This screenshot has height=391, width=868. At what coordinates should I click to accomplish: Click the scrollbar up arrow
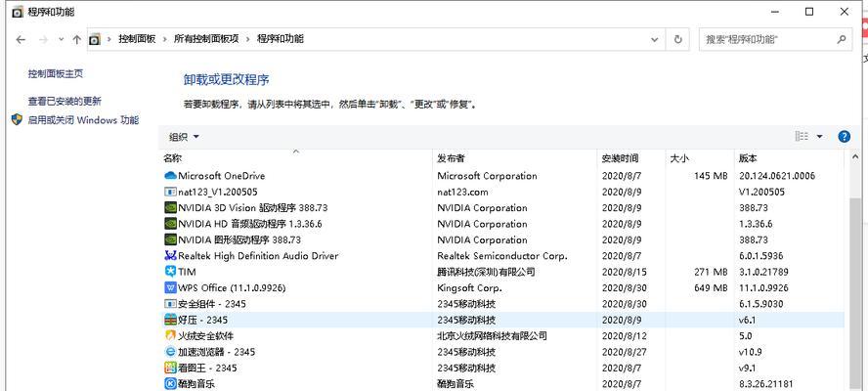click(x=855, y=157)
